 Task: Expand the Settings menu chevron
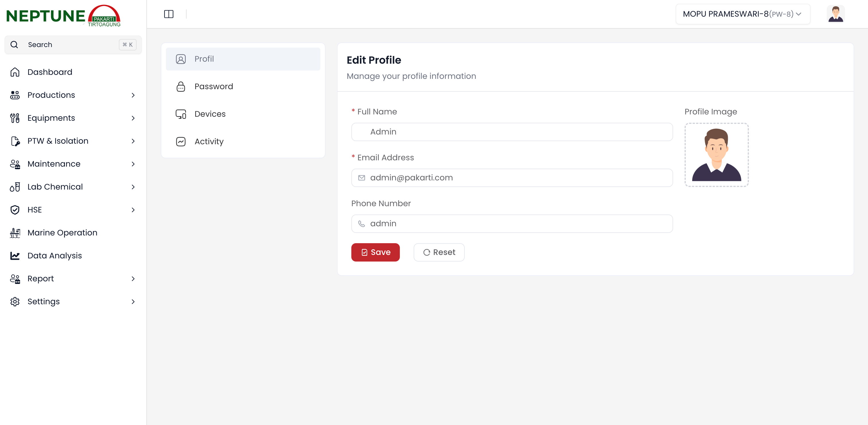[x=133, y=302]
